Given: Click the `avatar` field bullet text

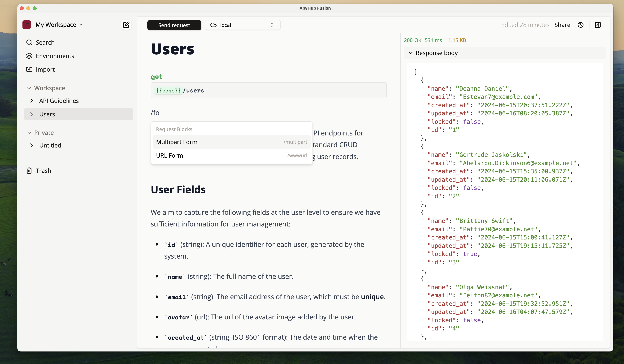Looking at the screenshot, I should pyautogui.click(x=260, y=317).
